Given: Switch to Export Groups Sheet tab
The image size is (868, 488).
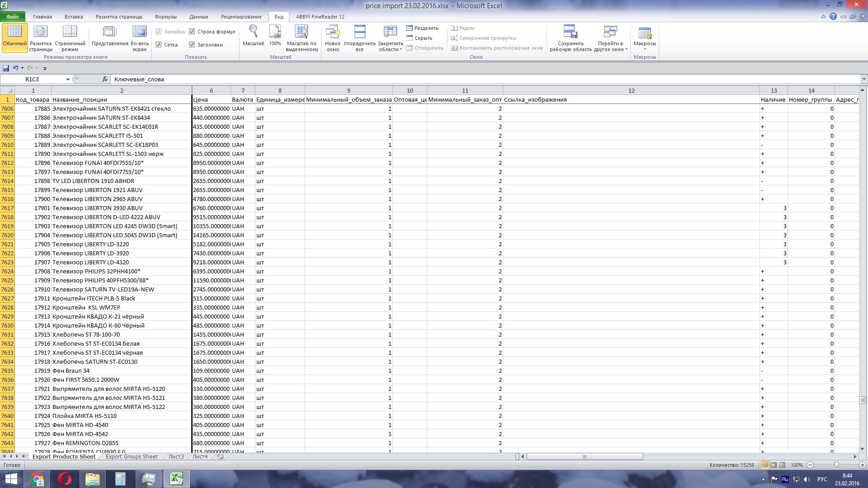Looking at the screenshot, I should click(x=132, y=457).
